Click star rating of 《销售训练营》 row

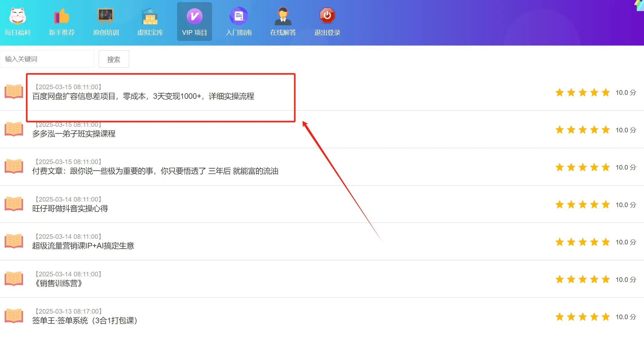point(583,279)
